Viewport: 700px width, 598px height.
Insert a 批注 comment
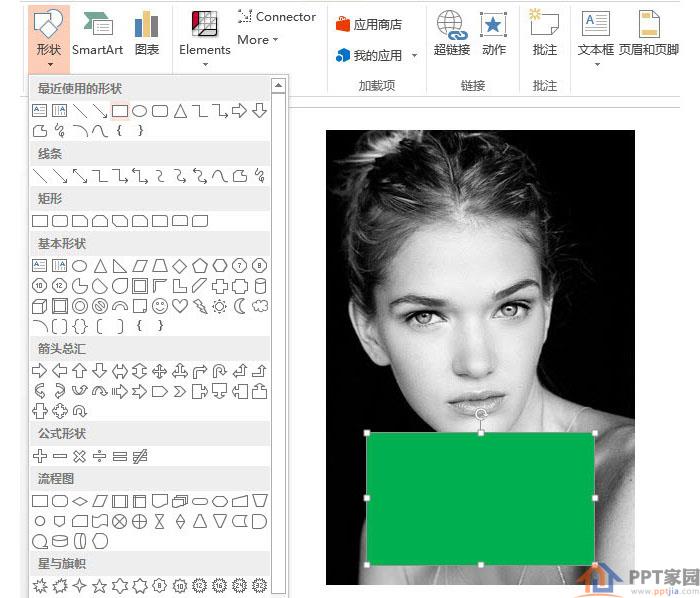[x=545, y=34]
